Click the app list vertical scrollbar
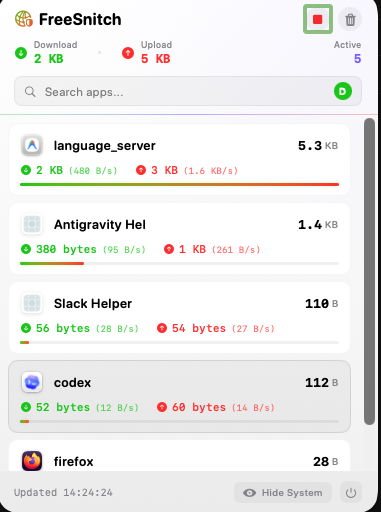This screenshot has height=512, width=381. (369, 271)
